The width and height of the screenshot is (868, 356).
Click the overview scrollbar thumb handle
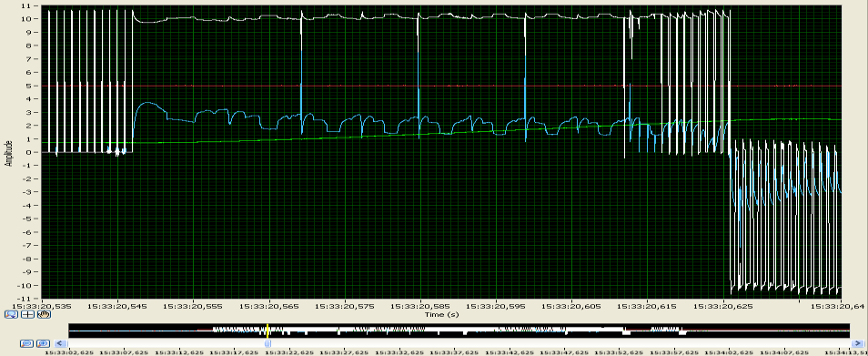267,344
